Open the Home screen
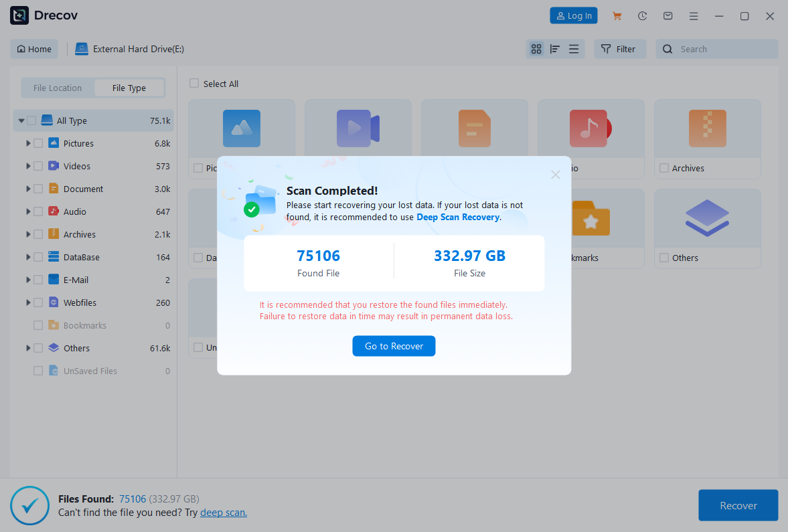This screenshot has height=532, width=788. coord(33,48)
